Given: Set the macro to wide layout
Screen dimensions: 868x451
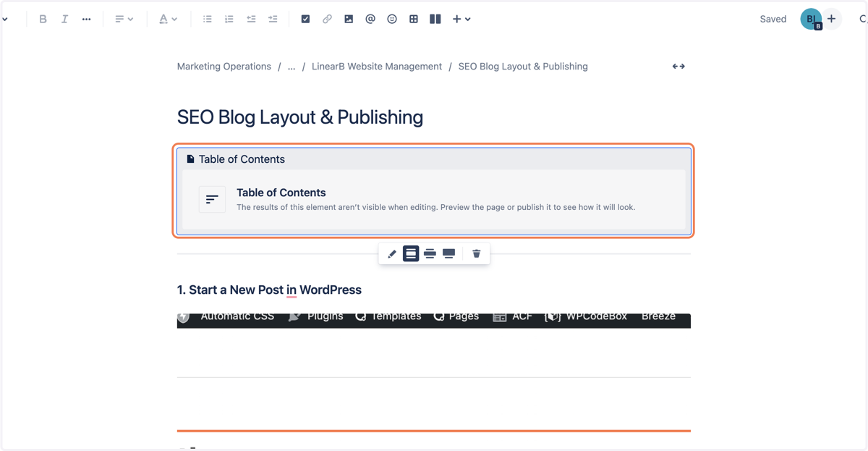Looking at the screenshot, I should point(430,253).
